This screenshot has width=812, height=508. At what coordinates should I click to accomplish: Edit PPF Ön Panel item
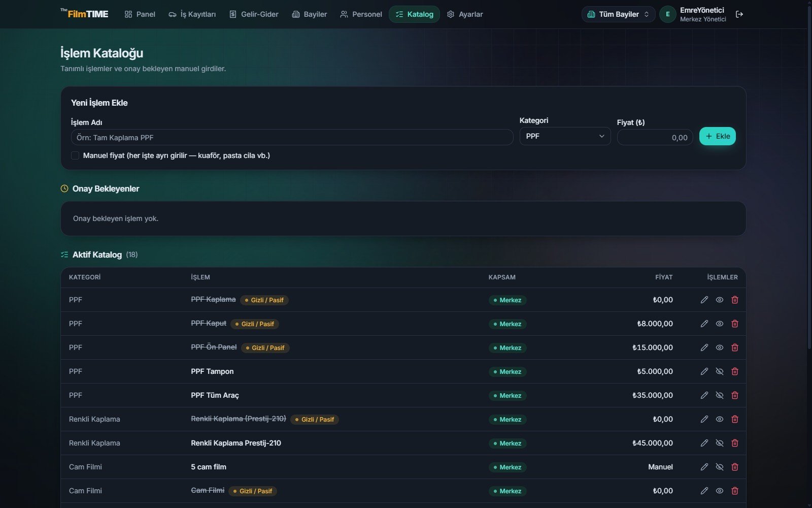click(704, 347)
